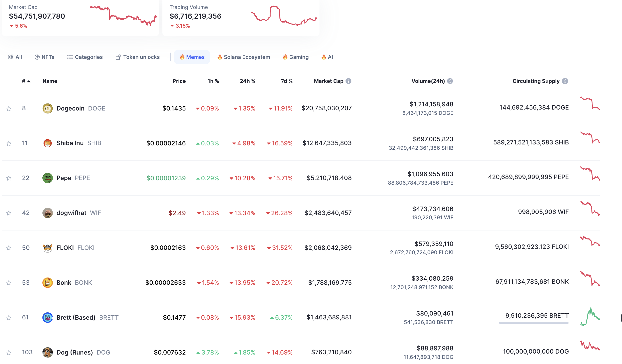Click the Pepe frog coin icon
Viewport: 622px width, 364px height.
click(x=48, y=178)
